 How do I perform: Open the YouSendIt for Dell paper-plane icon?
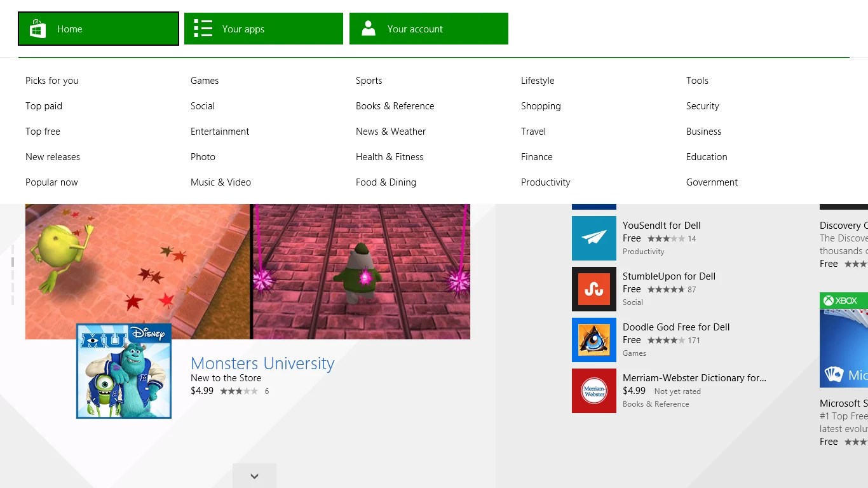(594, 238)
